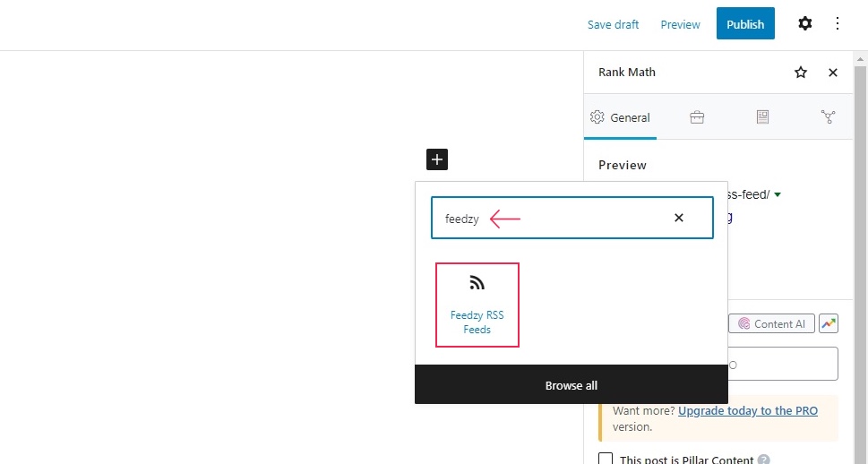Open Pillar Content help question mark
The image size is (868, 464).
[764, 460]
